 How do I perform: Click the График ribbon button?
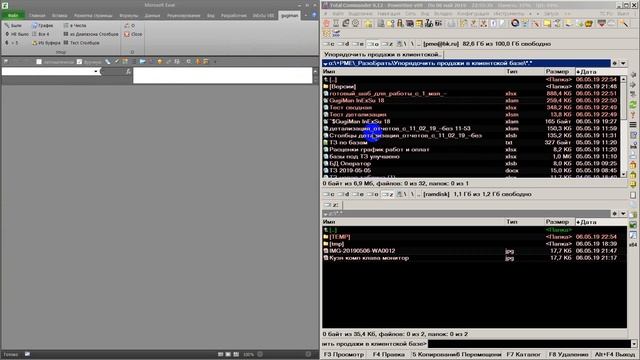tap(43, 25)
